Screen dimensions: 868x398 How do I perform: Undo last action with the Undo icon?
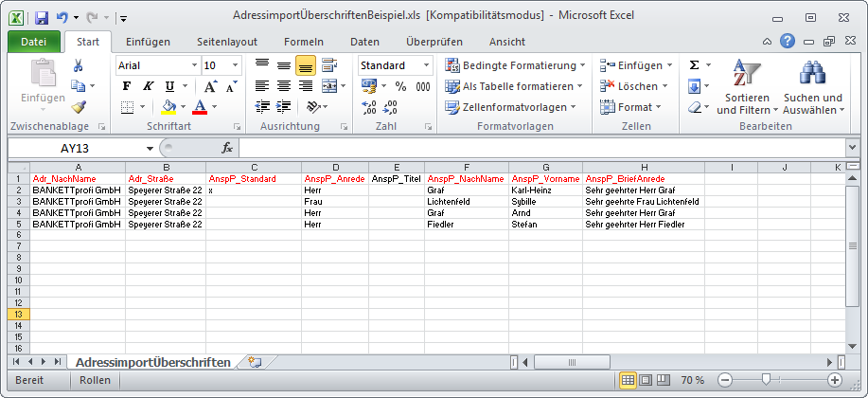click(62, 18)
